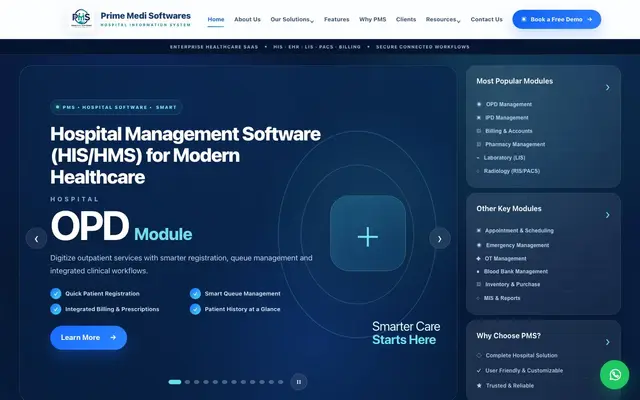Open the OT Management link
The width and height of the screenshot is (640, 400).
(x=506, y=259)
